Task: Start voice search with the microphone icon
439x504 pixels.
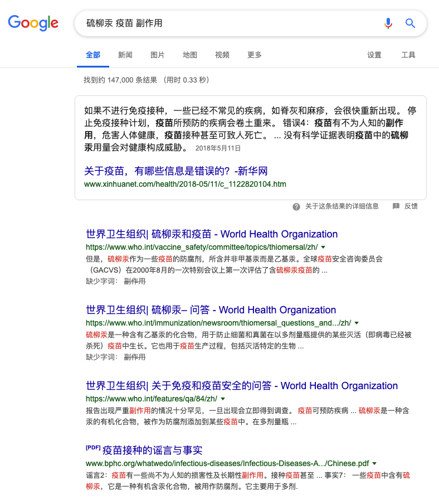Action: point(388,23)
